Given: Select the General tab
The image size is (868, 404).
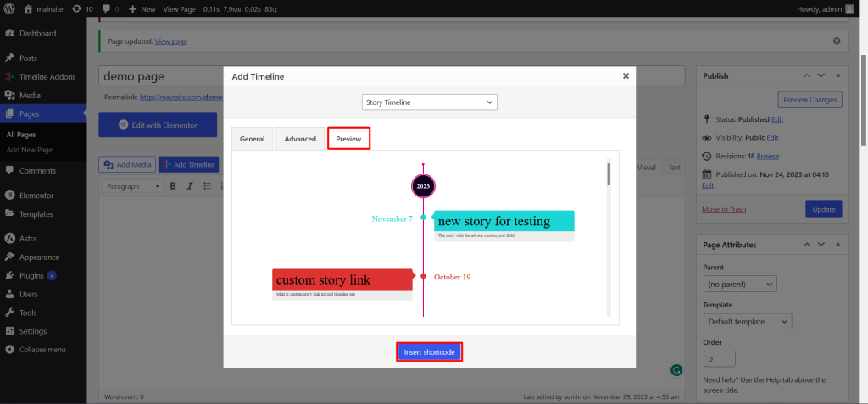Looking at the screenshot, I should (x=252, y=139).
